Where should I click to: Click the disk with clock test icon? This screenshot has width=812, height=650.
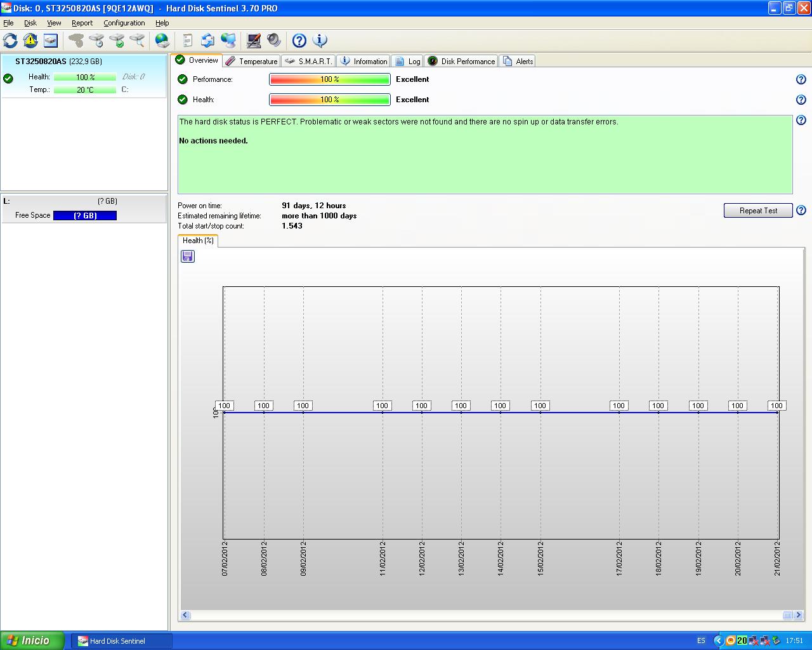(96, 41)
